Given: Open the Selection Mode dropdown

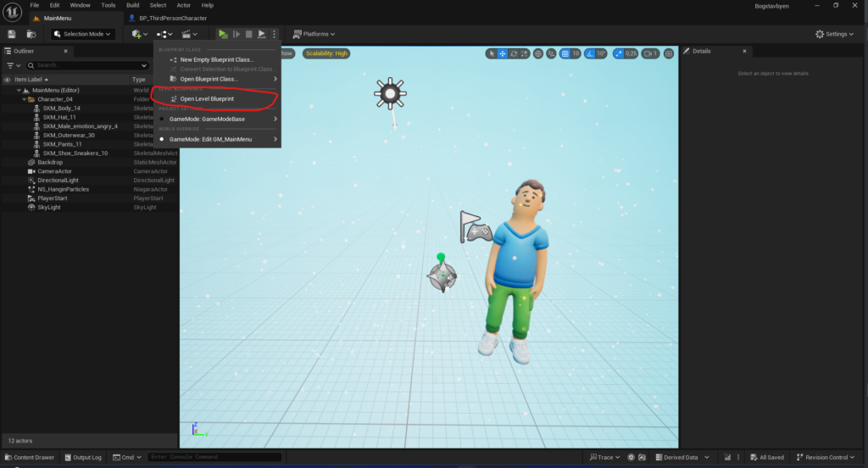Looking at the screenshot, I should [82, 34].
